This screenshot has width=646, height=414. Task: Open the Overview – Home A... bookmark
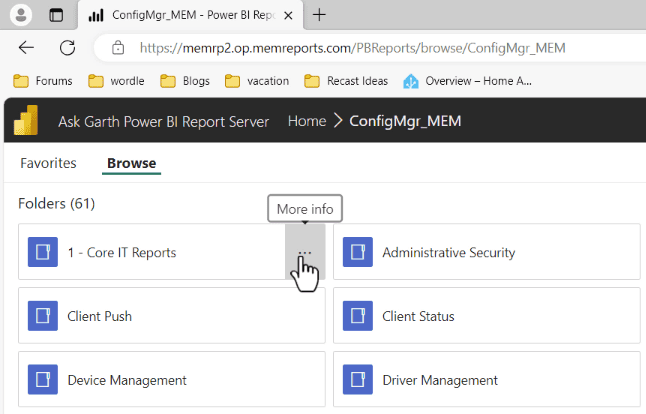pos(468,81)
